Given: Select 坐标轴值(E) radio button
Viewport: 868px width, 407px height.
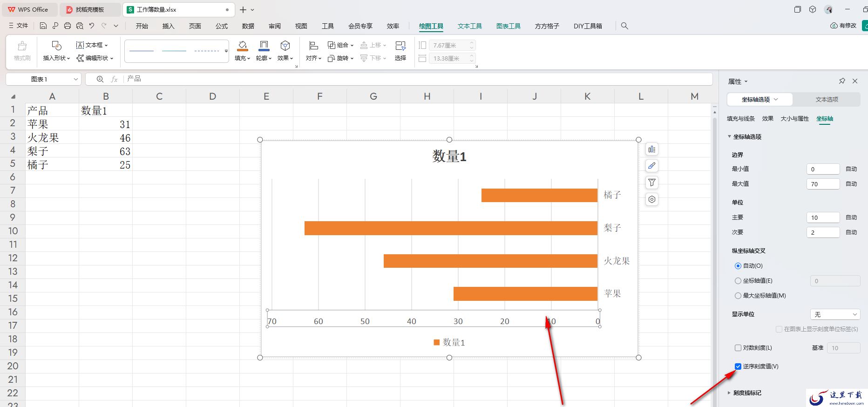Looking at the screenshot, I should click(x=738, y=281).
